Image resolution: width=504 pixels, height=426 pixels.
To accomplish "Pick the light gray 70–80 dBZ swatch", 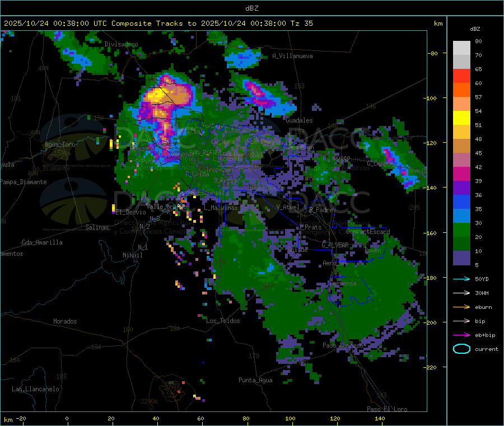I will [x=461, y=48].
